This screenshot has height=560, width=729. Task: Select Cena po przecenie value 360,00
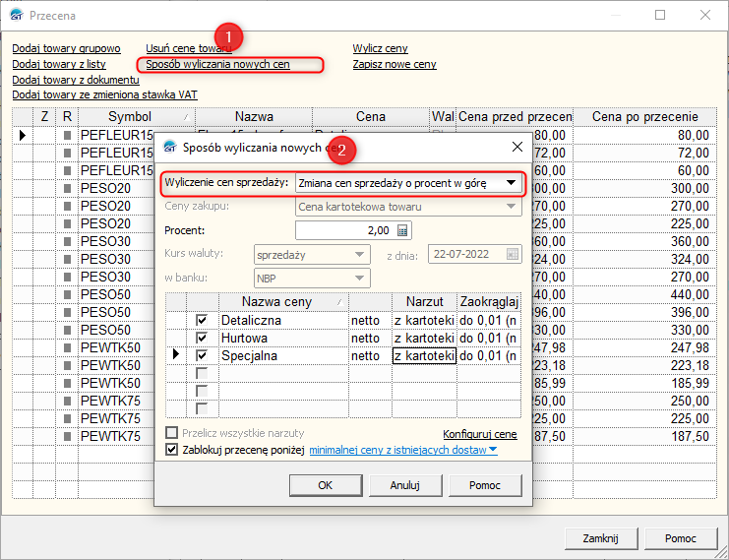tap(644, 241)
